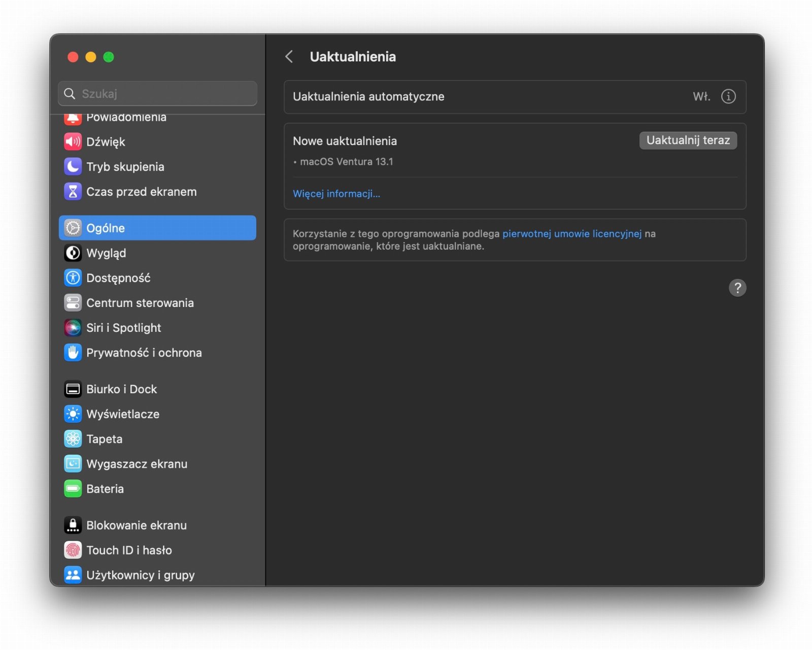812x650 pixels.
Task: Open Bateria label in sidebar
Action: pyautogui.click(x=105, y=489)
